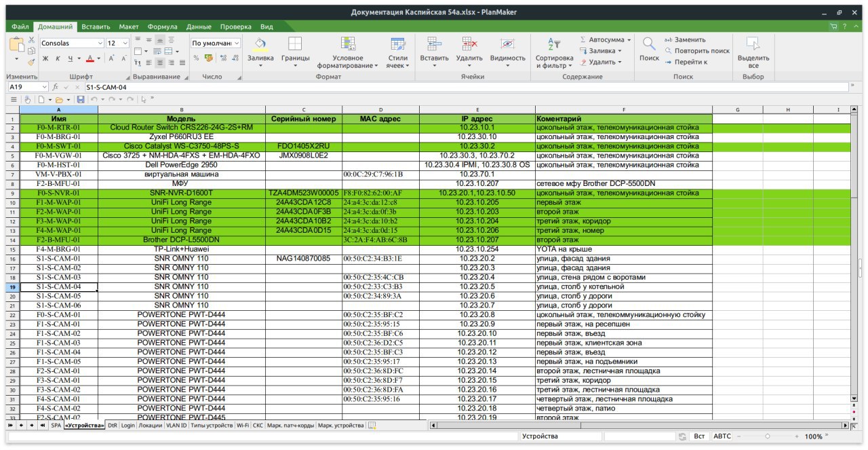Screen dimensions: 868x450
Task: Click the format painter brush icon
Action: pyautogui.click(x=31, y=62)
